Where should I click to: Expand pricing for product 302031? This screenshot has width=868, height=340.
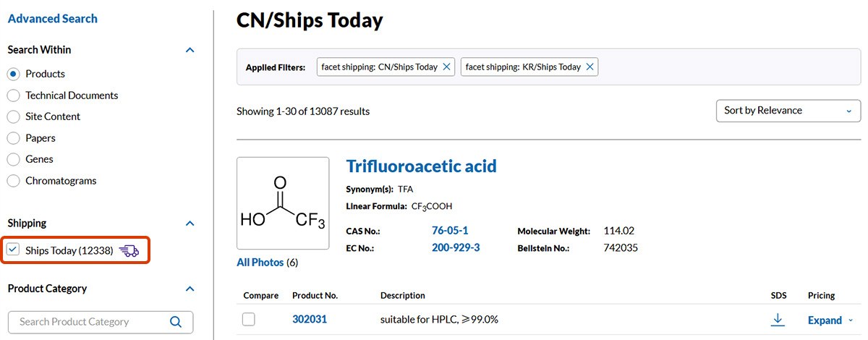click(x=830, y=320)
